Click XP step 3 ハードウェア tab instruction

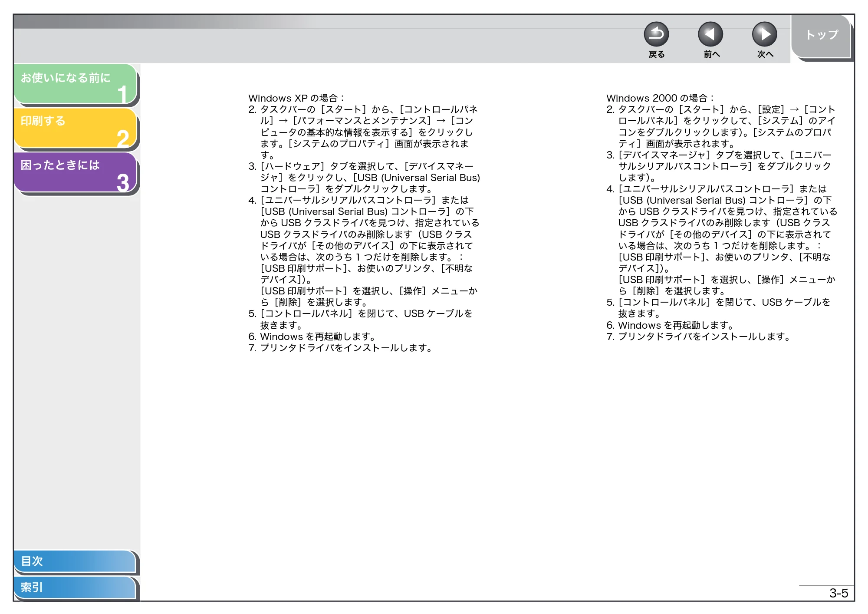[x=364, y=178]
